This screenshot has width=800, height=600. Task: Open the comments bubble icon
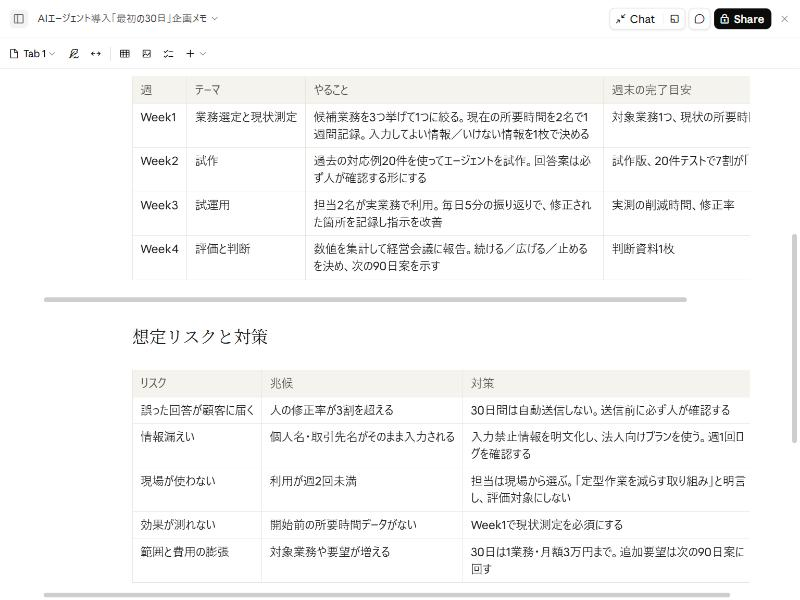[x=699, y=19]
